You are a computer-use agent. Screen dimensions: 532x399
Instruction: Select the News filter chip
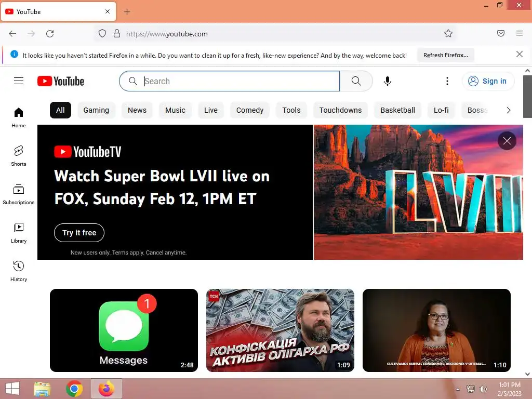tap(137, 110)
